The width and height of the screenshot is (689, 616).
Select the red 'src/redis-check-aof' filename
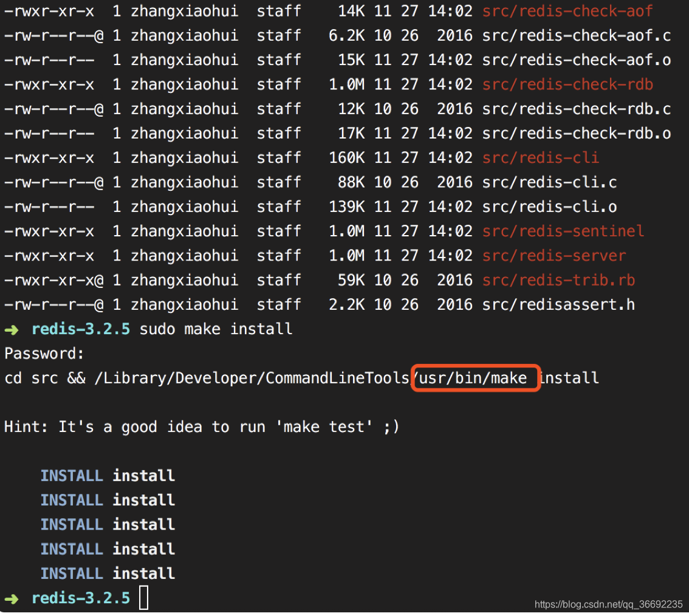pos(567,11)
